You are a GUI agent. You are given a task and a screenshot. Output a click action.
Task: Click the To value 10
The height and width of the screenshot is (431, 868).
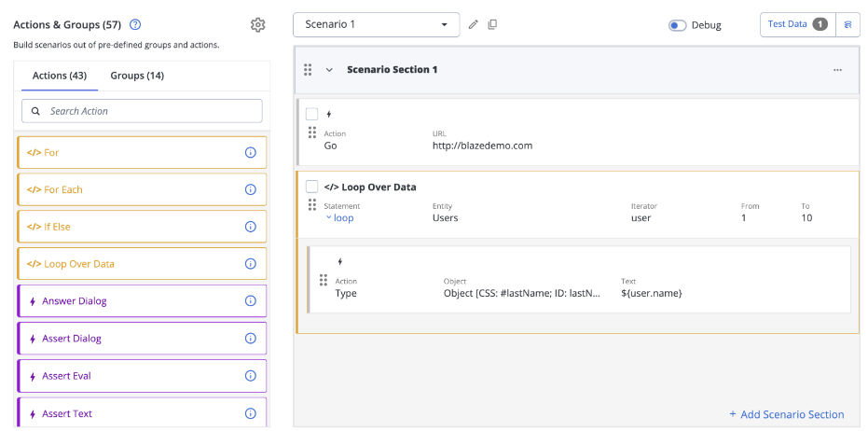[x=806, y=217]
